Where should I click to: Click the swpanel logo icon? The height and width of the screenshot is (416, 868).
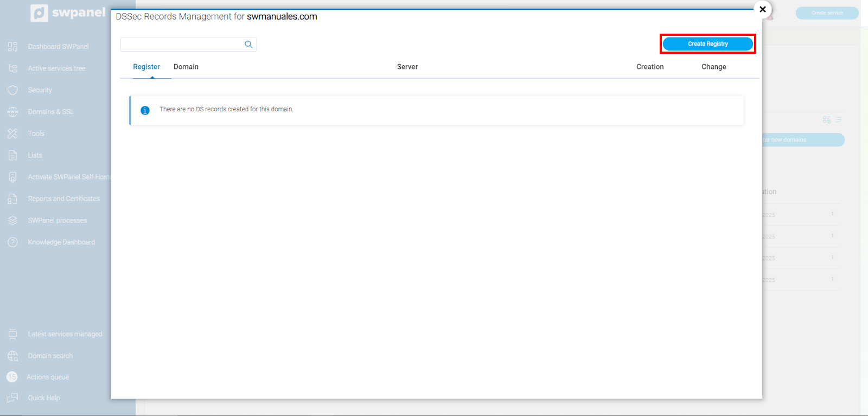(x=39, y=13)
